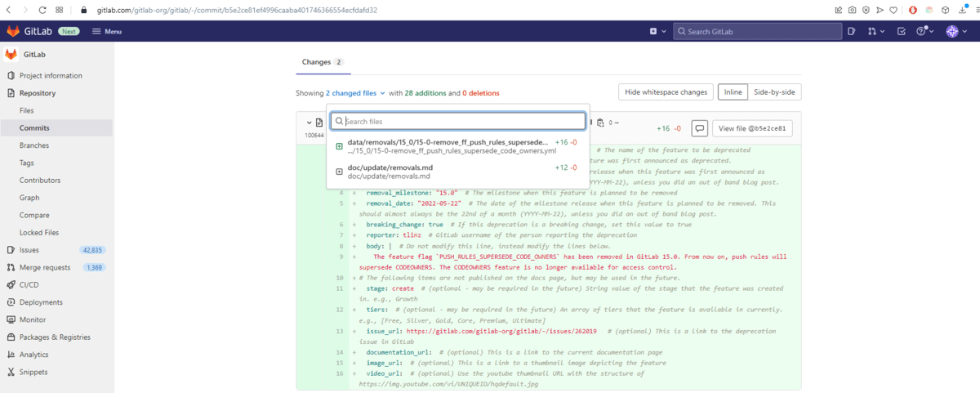
Task: Toggle comments with the speech bubble icon
Action: 699,128
